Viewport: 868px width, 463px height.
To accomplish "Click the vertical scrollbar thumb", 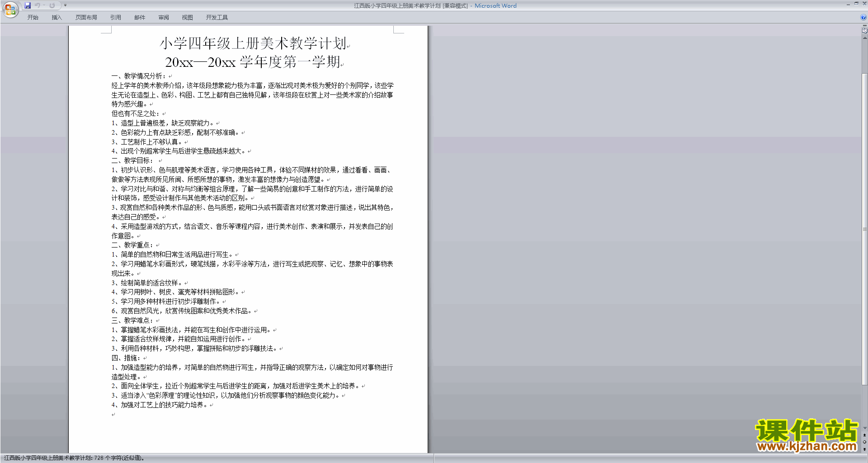I will coord(865,229).
